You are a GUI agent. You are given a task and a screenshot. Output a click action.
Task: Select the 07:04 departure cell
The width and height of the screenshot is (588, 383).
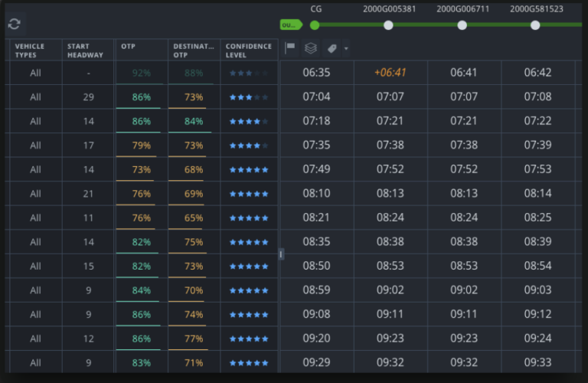coord(316,97)
